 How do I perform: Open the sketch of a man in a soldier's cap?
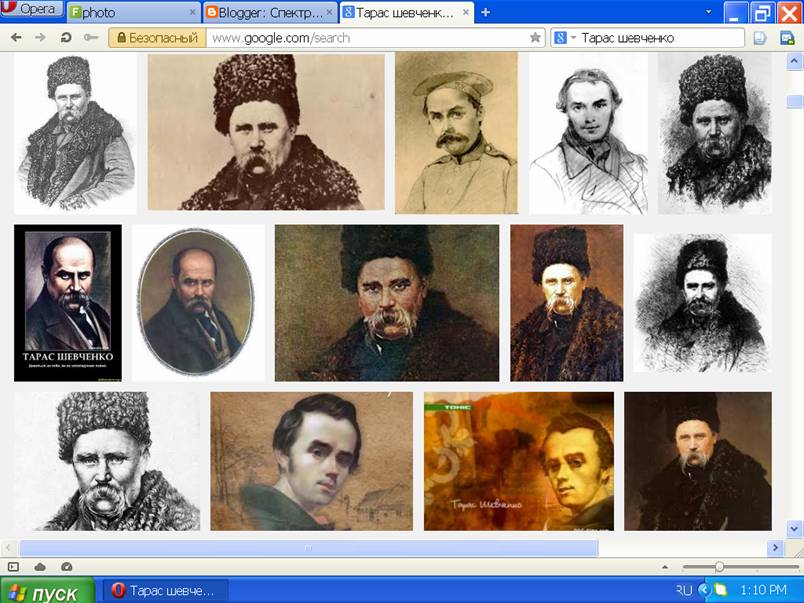pos(456,133)
